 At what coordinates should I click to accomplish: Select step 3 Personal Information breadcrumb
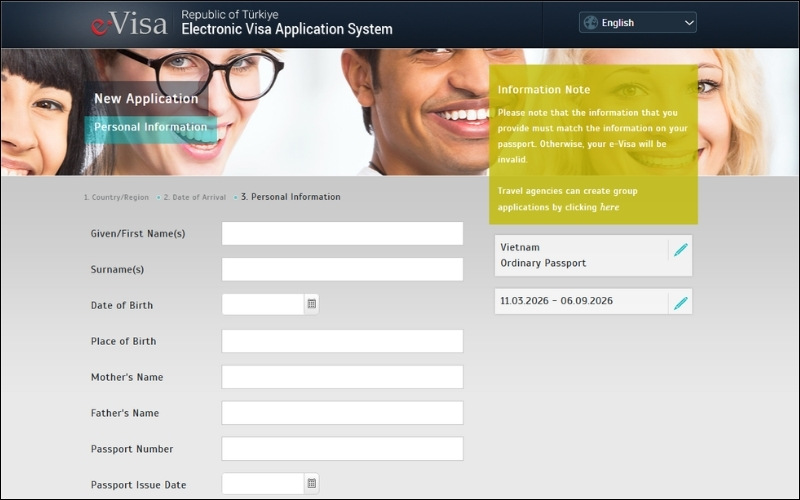[290, 197]
